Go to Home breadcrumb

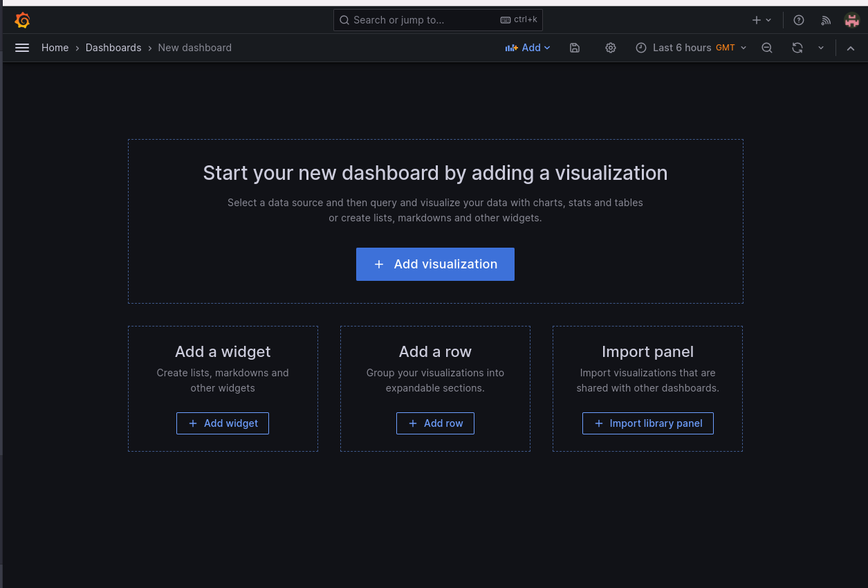[55, 48]
